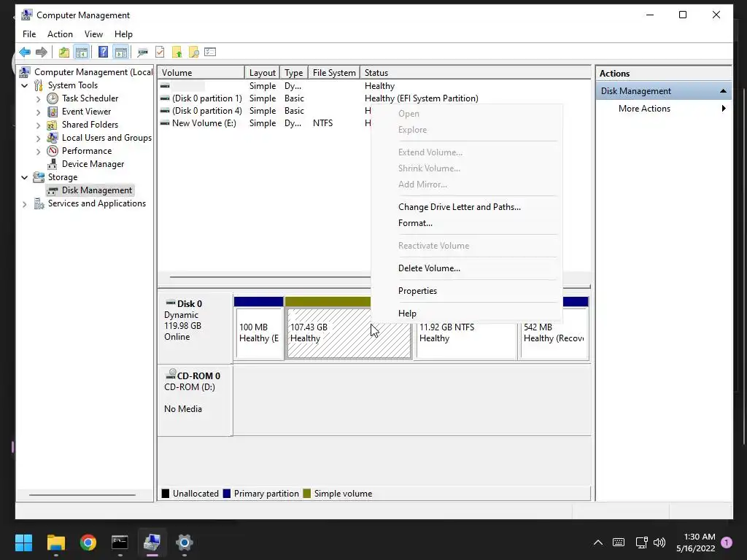Viewport: 747px width, 560px height.
Task: Click the Event Viewer icon
Action: (x=53, y=112)
